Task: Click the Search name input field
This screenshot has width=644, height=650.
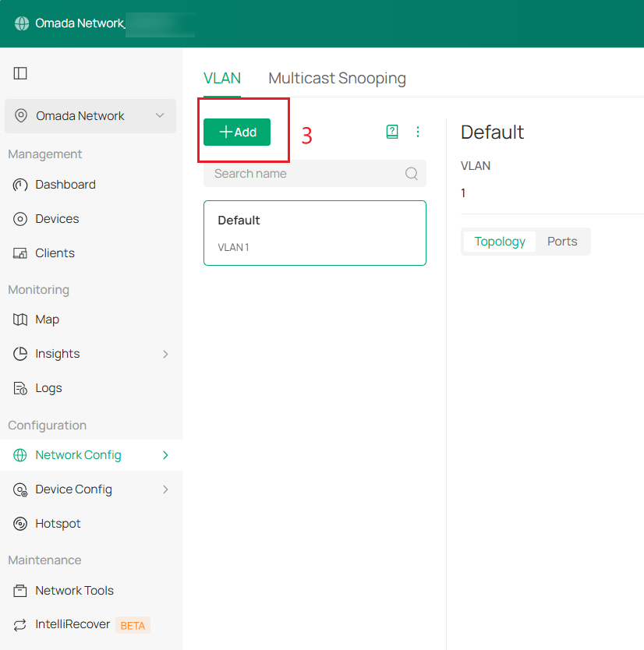Action: click(304, 174)
